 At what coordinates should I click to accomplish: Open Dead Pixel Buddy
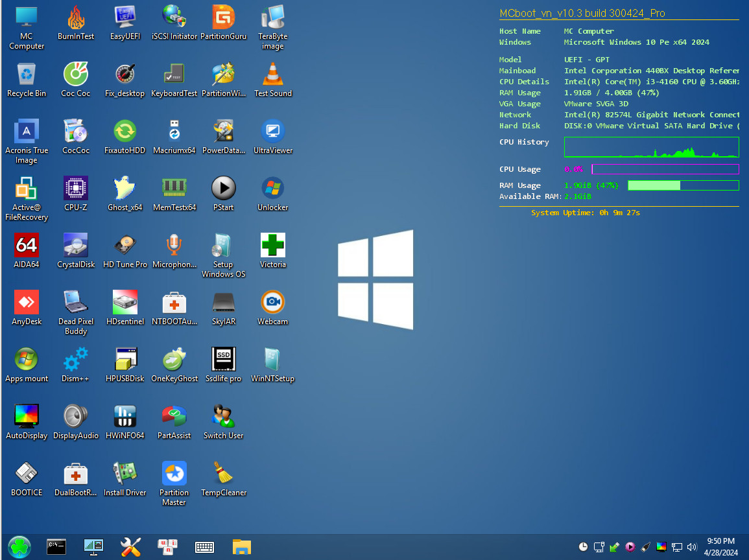pyautogui.click(x=75, y=312)
